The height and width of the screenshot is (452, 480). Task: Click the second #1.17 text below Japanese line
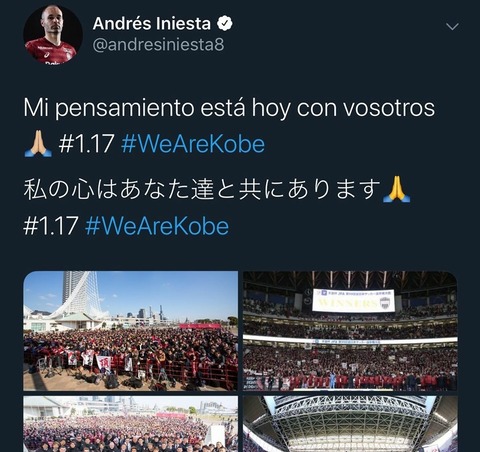click(x=51, y=226)
